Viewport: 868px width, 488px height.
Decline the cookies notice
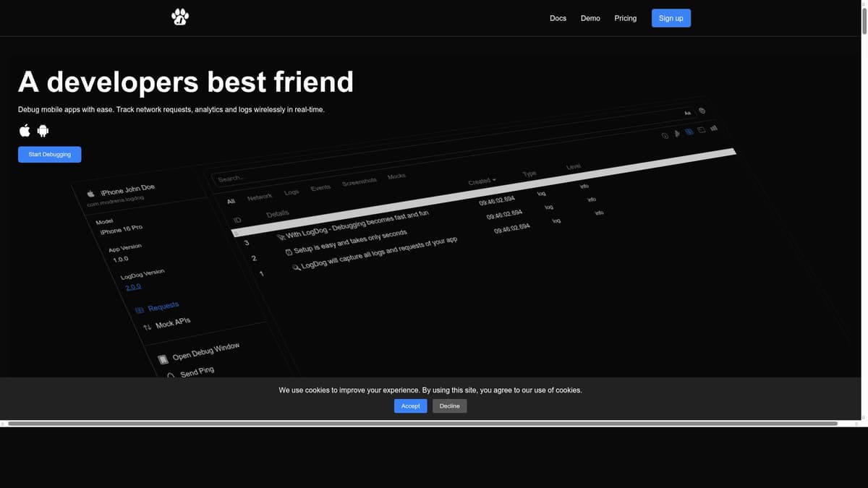(x=450, y=406)
